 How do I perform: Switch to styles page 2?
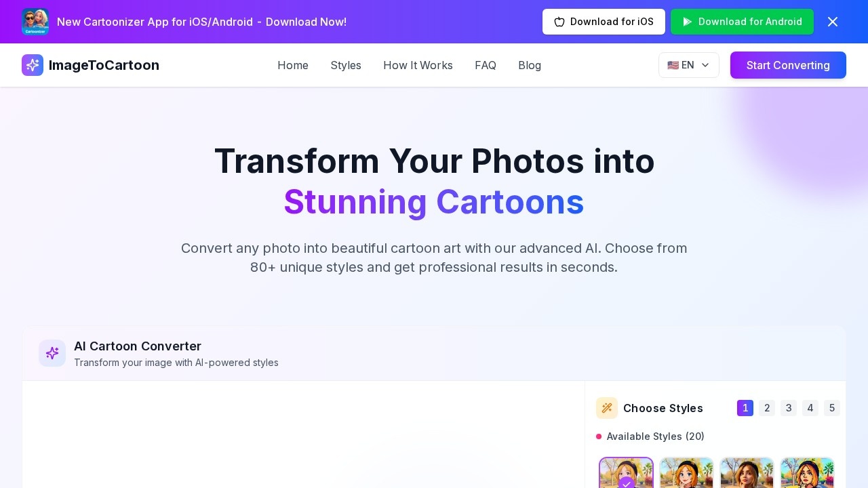coord(767,408)
